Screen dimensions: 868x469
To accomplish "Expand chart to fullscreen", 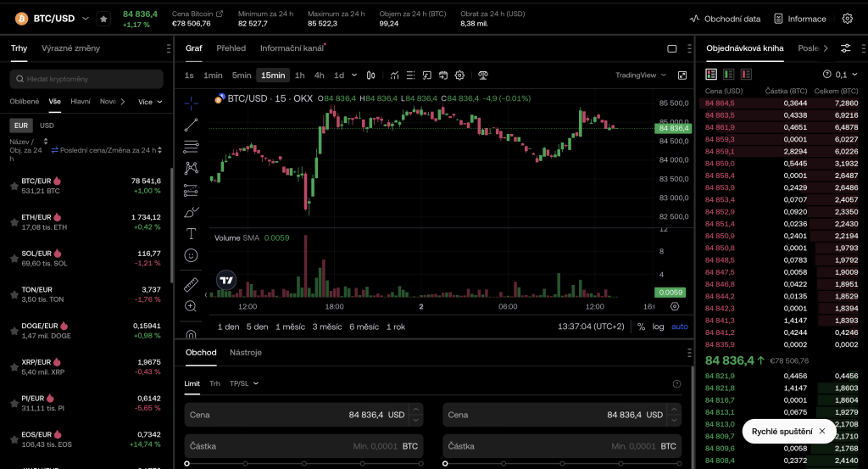I will click(x=682, y=75).
